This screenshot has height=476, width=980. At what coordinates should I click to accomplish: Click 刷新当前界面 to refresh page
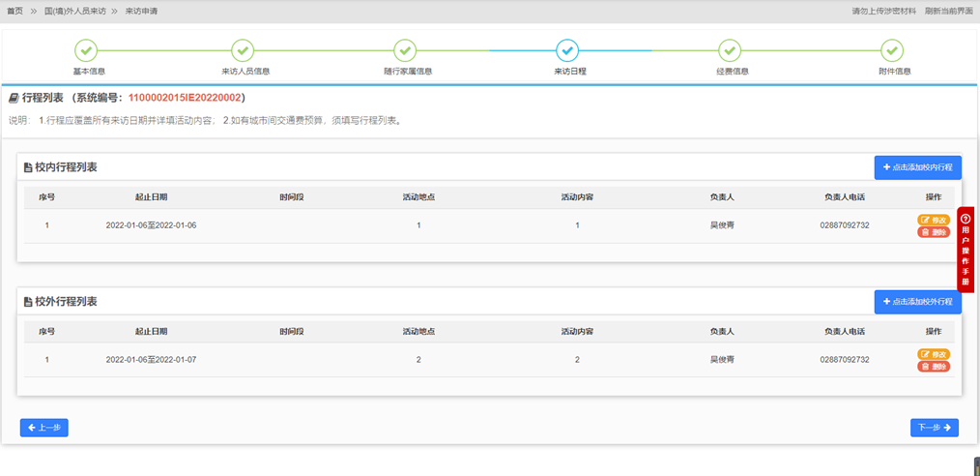(x=948, y=12)
